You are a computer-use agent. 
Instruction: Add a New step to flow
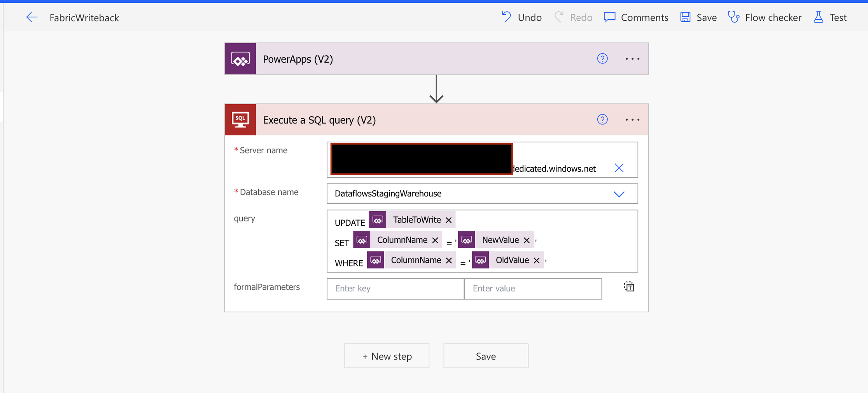[387, 356]
